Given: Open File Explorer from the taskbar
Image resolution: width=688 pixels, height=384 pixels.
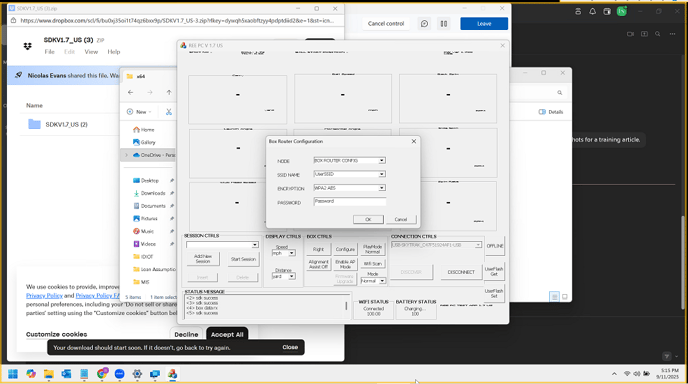Looking at the screenshot, I should (x=49, y=374).
